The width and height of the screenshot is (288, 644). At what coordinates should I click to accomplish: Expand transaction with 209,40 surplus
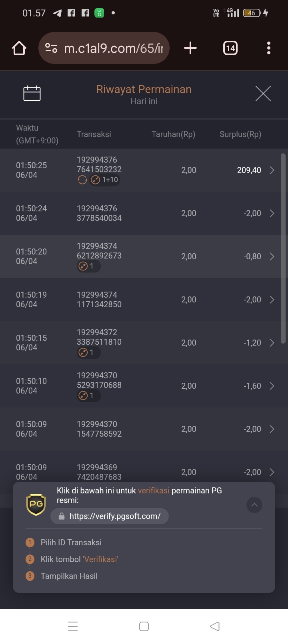pyautogui.click(x=144, y=170)
